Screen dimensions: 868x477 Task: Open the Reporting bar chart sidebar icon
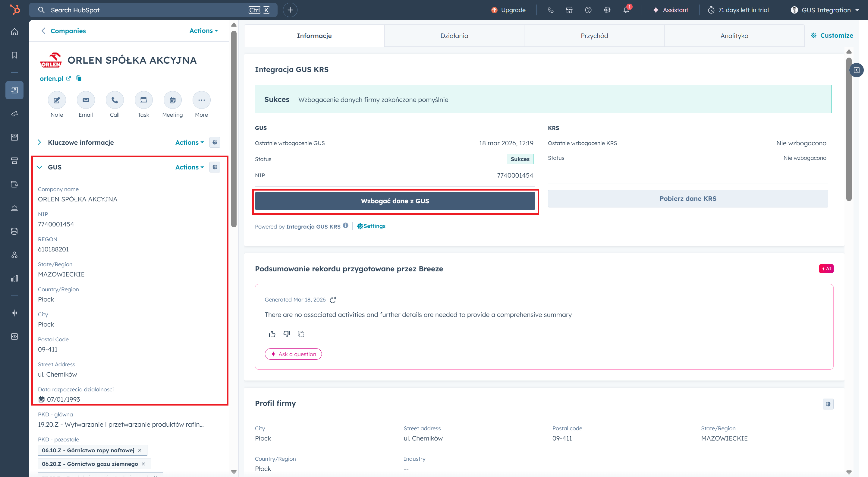(x=14, y=278)
